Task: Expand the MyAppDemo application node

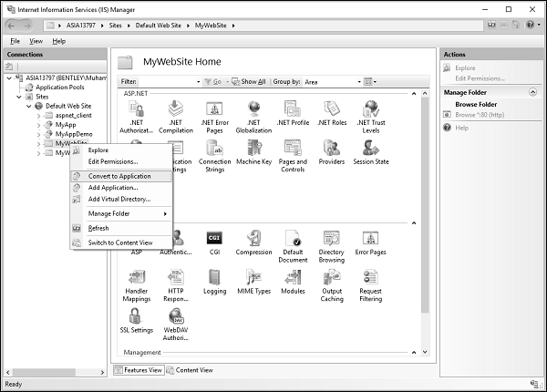Action: tap(38, 135)
